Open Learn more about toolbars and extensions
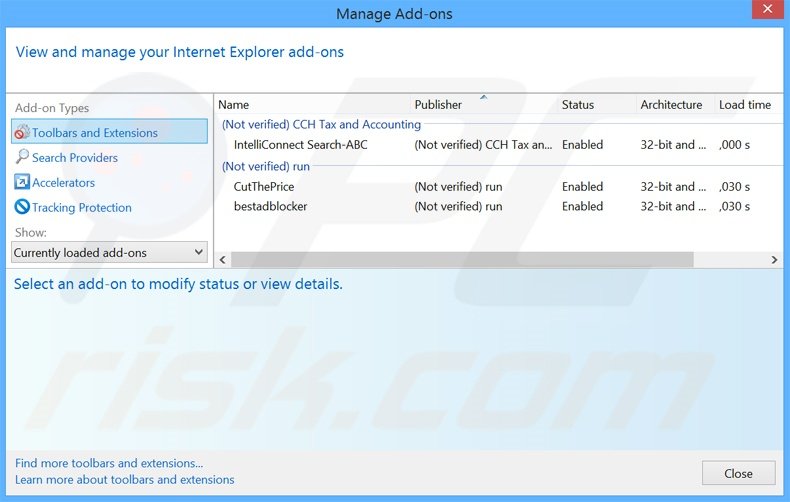 [x=124, y=479]
